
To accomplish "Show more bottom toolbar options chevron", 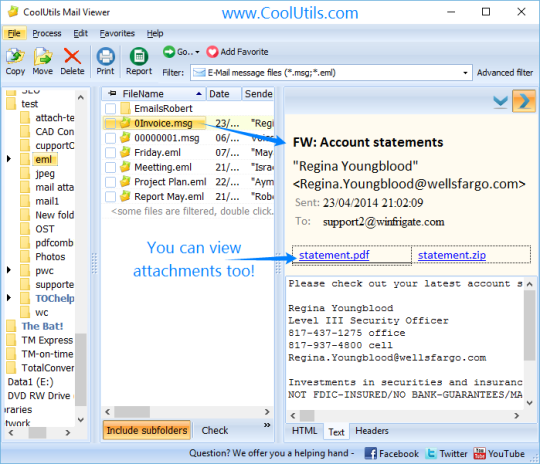I will coord(267,425).
